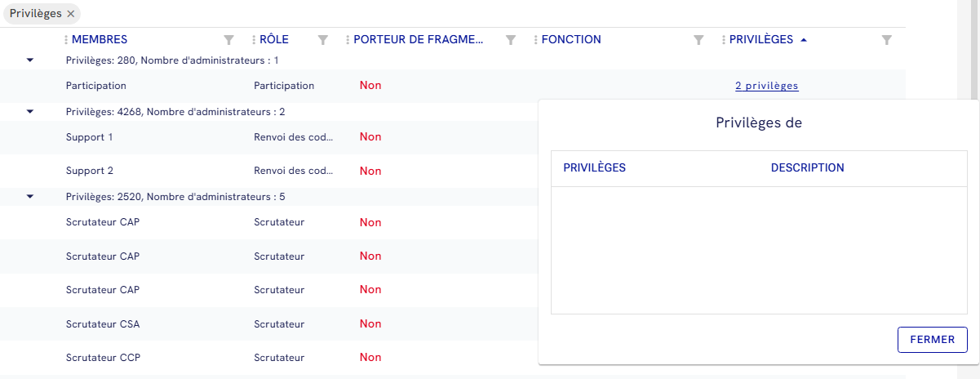
Task: Click the Membres column drag handle
Action: [67, 39]
